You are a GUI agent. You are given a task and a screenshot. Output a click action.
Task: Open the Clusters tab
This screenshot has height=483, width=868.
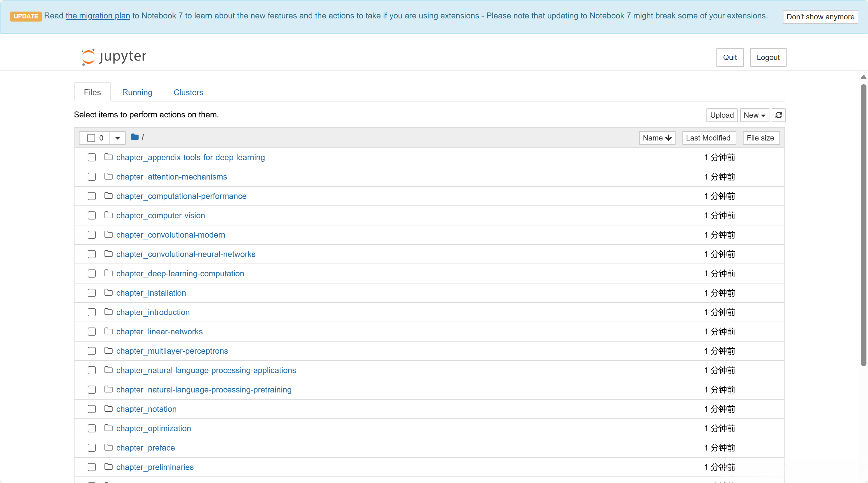[x=188, y=92]
